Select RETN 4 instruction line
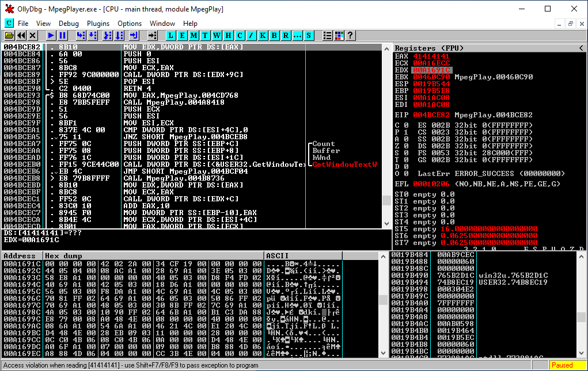 pos(192,89)
